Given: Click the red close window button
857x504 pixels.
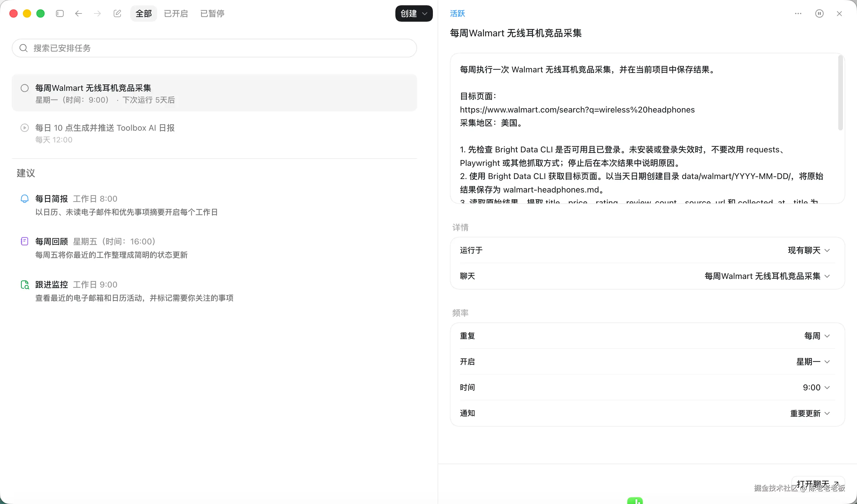Looking at the screenshot, I should point(13,13).
